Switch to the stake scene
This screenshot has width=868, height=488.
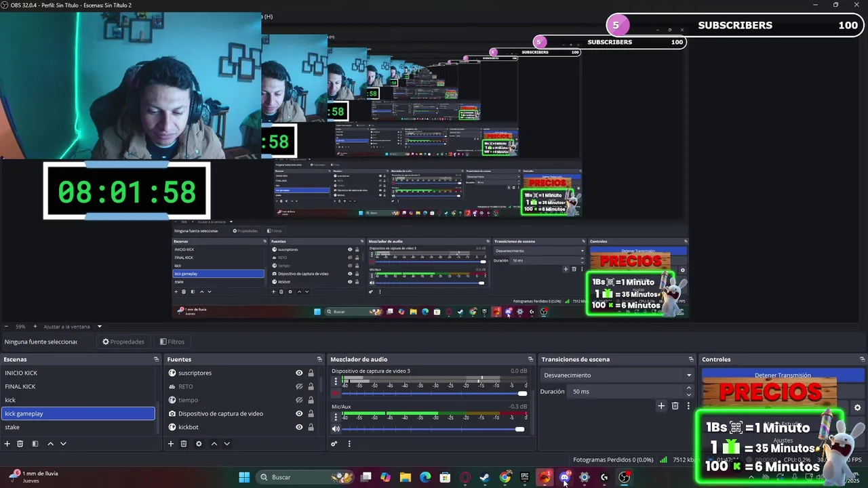(78, 427)
